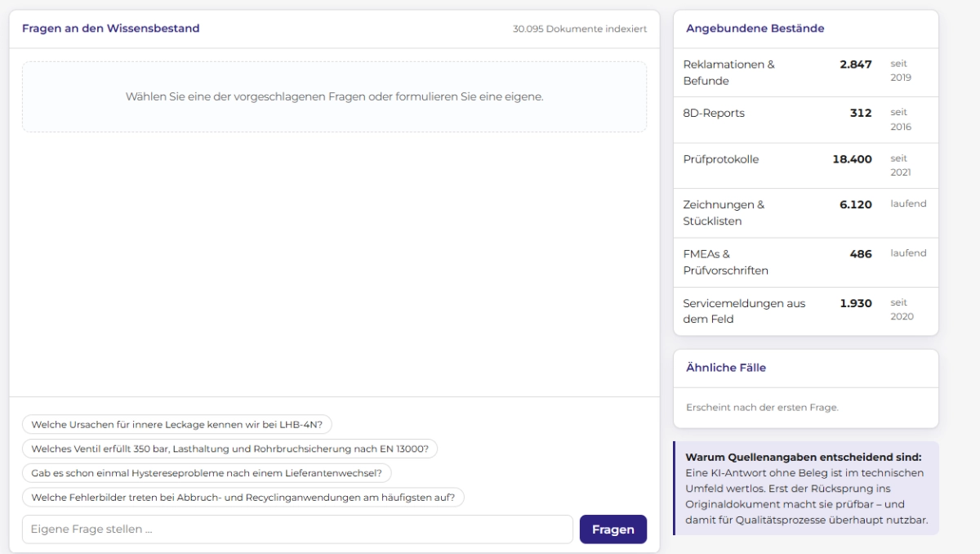The image size is (980, 554).
Task: Click 'seit 2019' label beside Reklamationen
Action: click(x=901, y=70)
